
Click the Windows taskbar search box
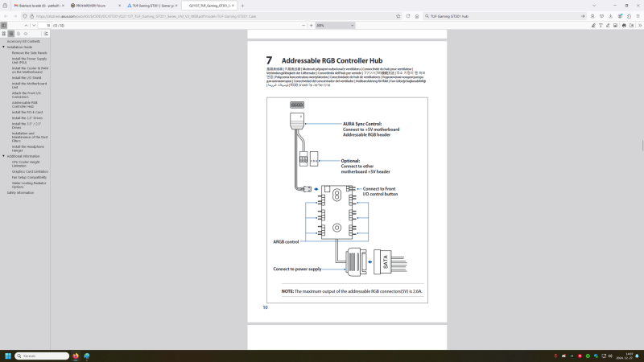(x=42, y=356)
